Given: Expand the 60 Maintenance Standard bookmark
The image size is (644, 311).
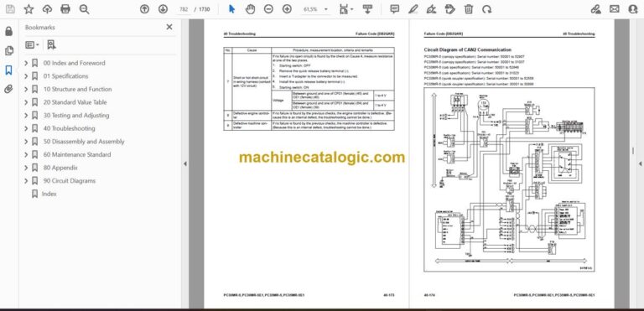Looking at the screenshot, I should [x=26, y=154].
